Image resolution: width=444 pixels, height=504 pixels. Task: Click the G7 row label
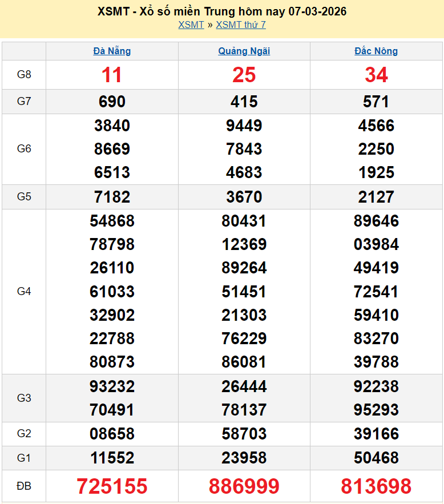[x=24, y=102]
